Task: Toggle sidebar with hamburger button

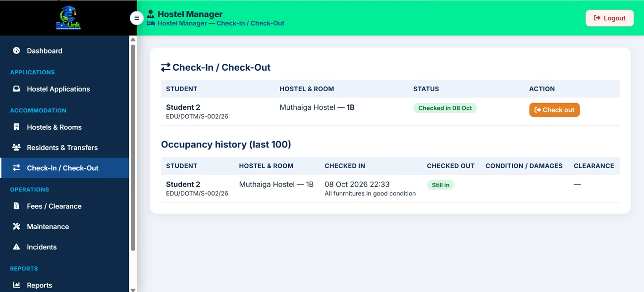Action: pos(137,18)
